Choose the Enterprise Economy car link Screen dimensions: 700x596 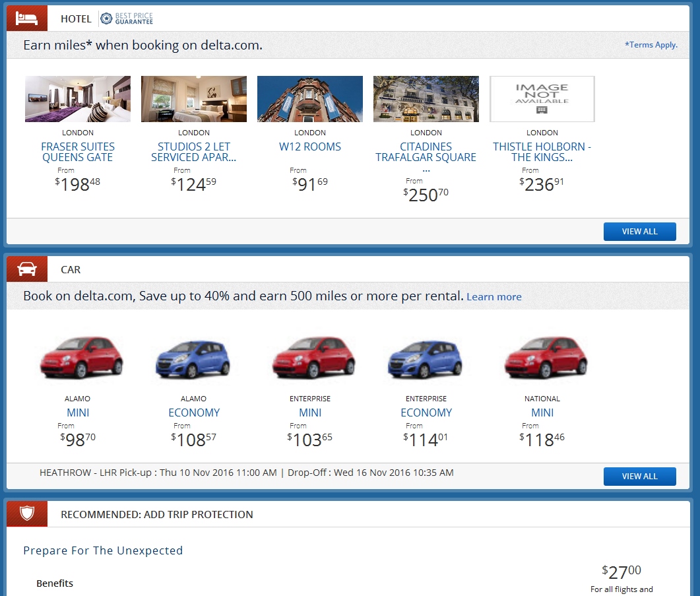point(426,413)
